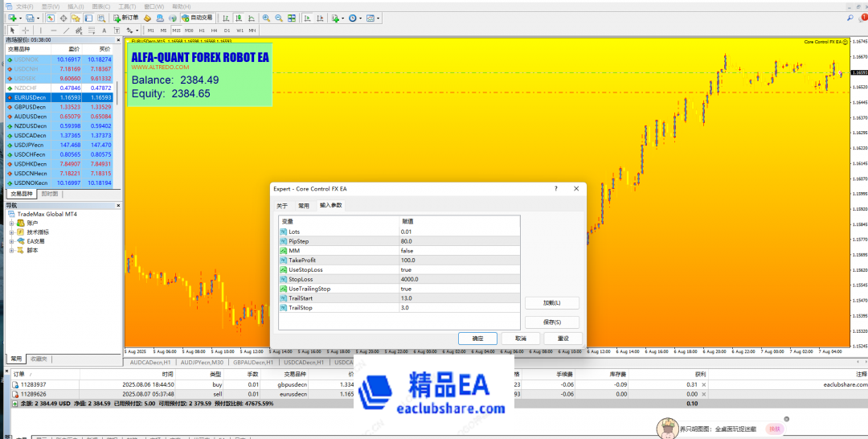Open the 插入(I) menu
The width and height of the screenshot is (868, 439).
(76, 6)
